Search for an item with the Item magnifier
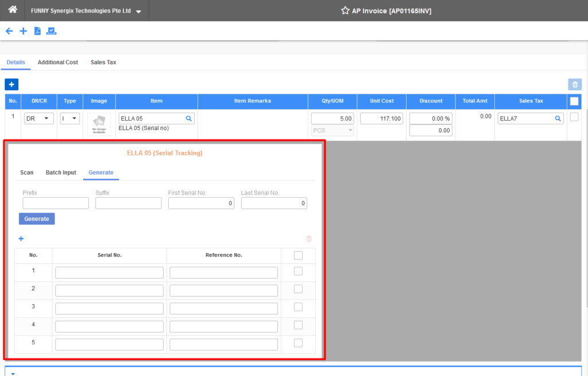Screen dimensions: 588x376 click(188, 117)
